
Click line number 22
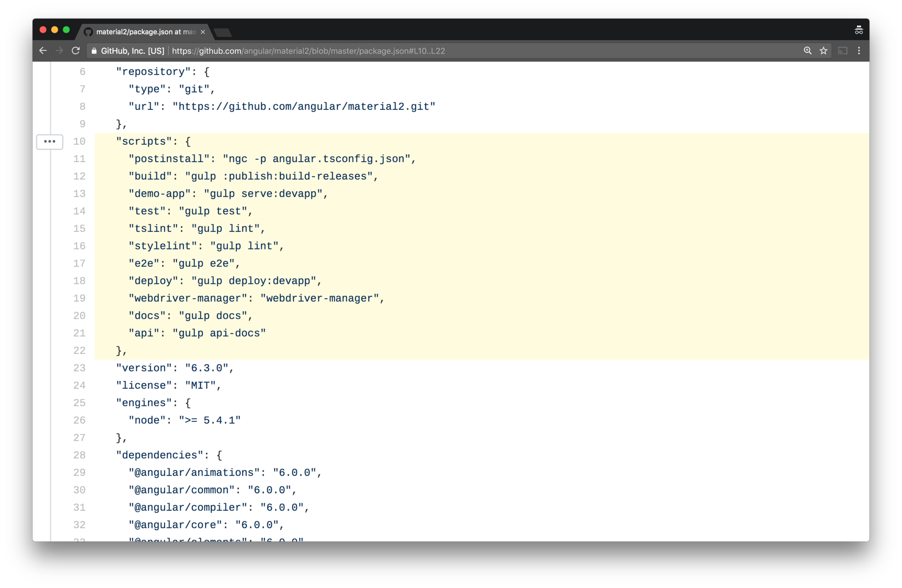[x=79, y=351]
